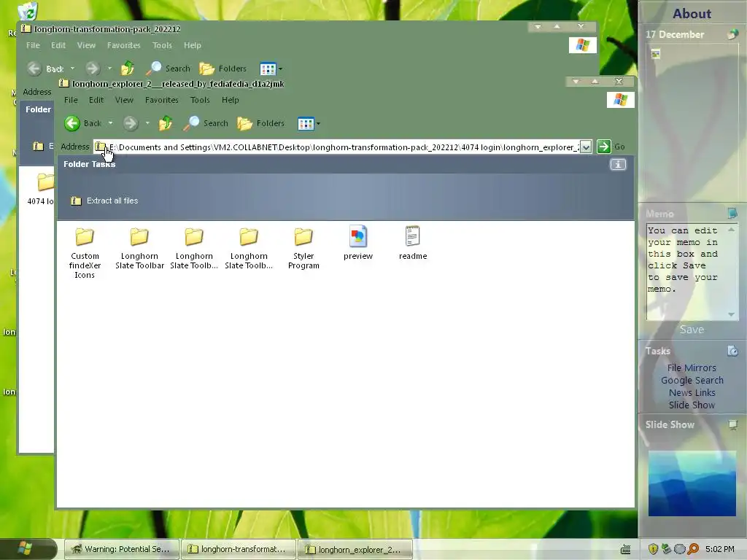
Task: Select the Longhorn Slate Toolbar folder
Action: click(139, 248)
